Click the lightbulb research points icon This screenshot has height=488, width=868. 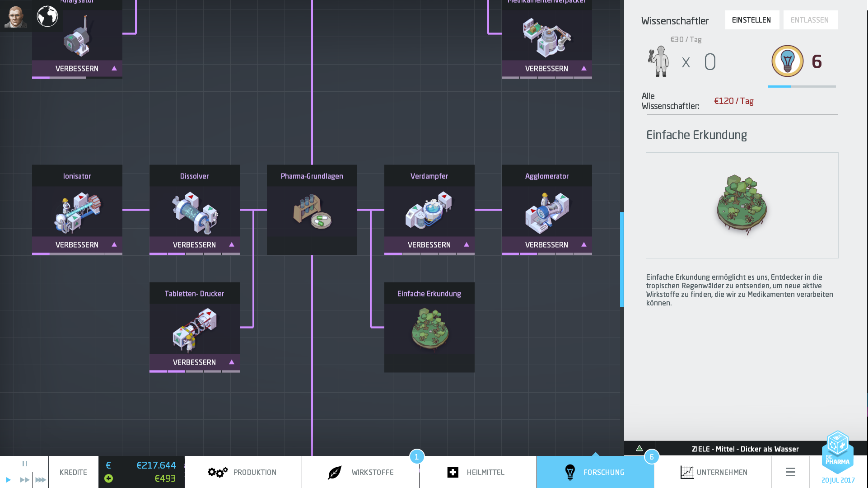(787, 61)
